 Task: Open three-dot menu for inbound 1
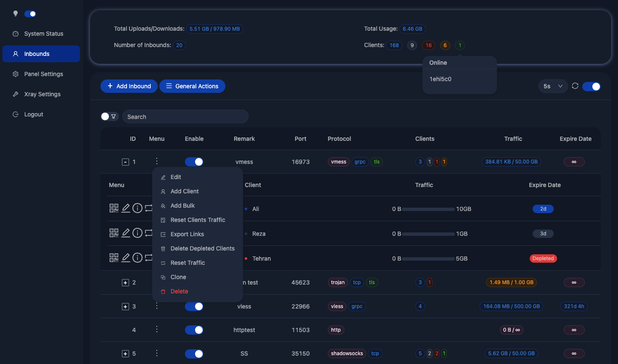(157, 161)
